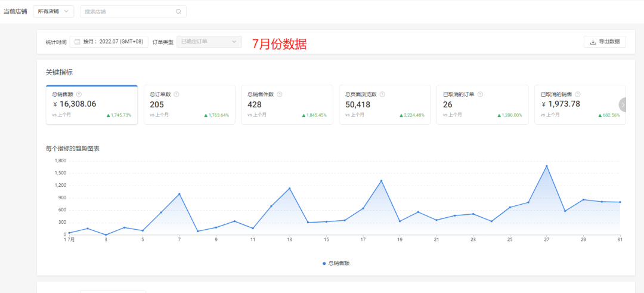Click the 1,800 y-axis label
644x293 pixels.
[x=60, y=161]
